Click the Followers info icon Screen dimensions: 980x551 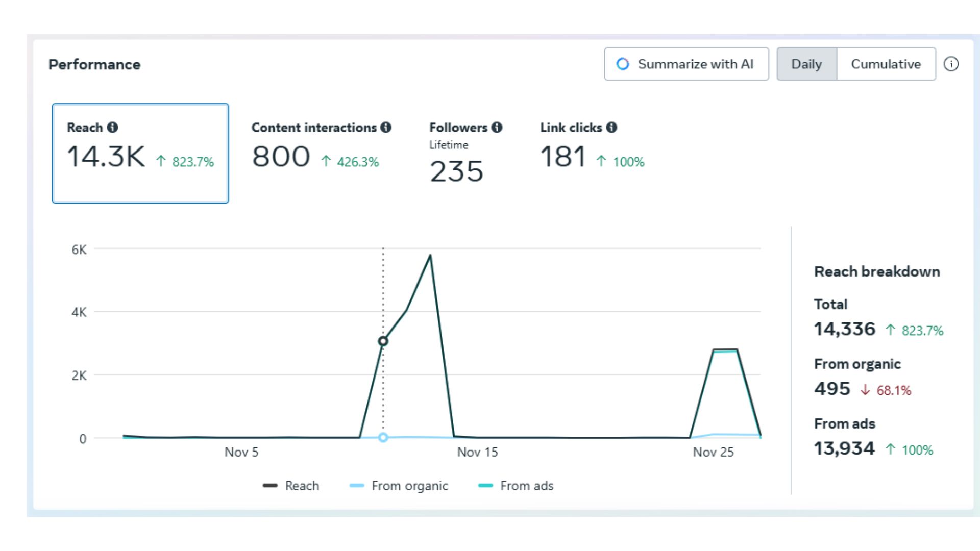(497, 128)
